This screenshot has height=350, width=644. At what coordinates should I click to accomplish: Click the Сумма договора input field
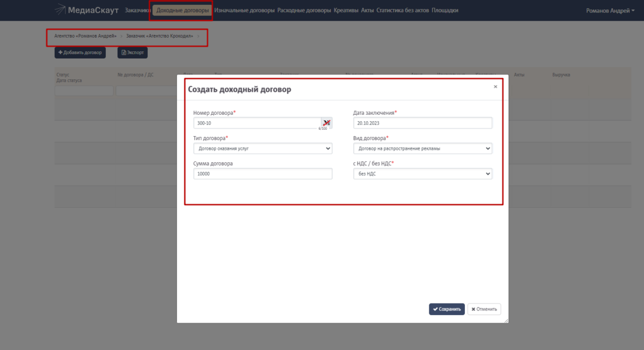click(x=263, y=173)
